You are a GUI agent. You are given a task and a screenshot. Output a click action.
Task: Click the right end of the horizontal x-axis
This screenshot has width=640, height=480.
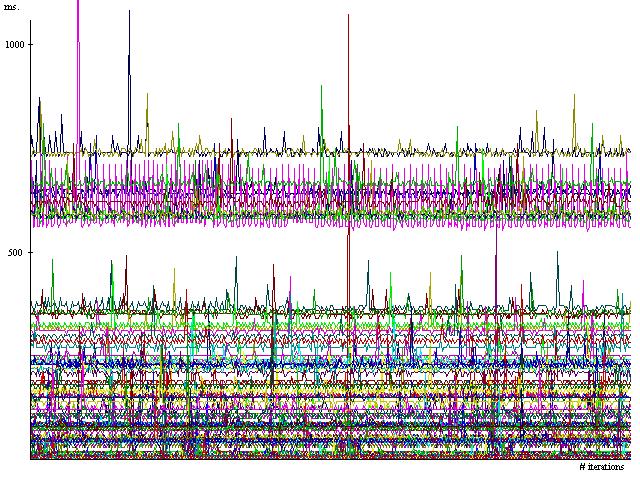[630, 459]
